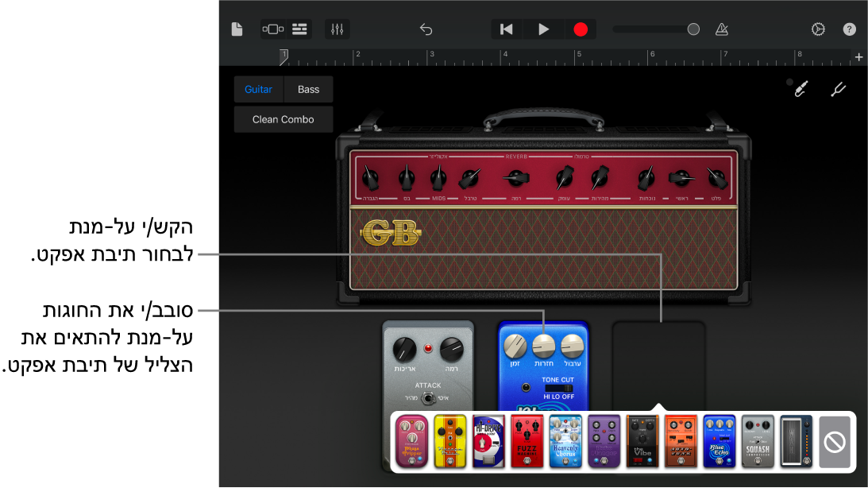
Task: Click the tremolo עומק depth knob
Action: tap(564, 178)
